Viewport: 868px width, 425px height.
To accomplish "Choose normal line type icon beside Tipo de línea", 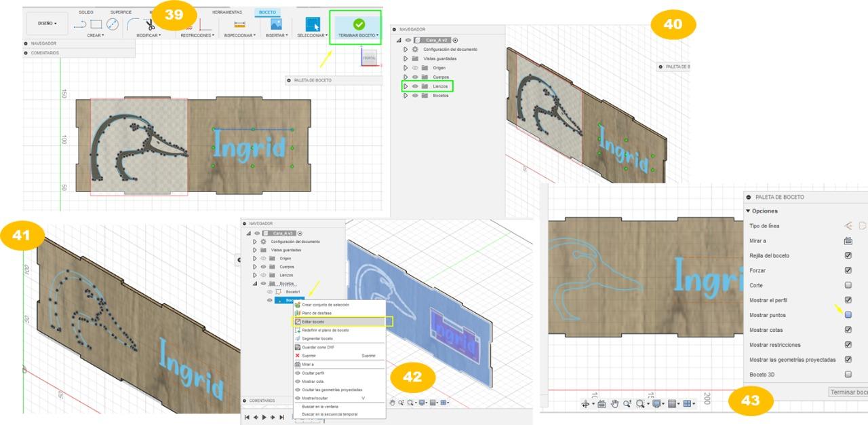I will coord(848,225).
